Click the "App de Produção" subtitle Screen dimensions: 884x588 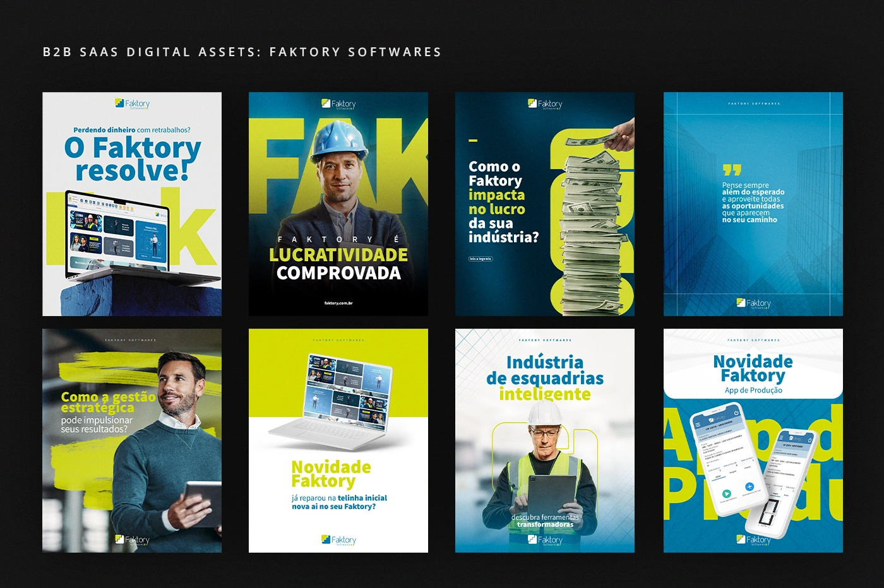pos(753,391)
